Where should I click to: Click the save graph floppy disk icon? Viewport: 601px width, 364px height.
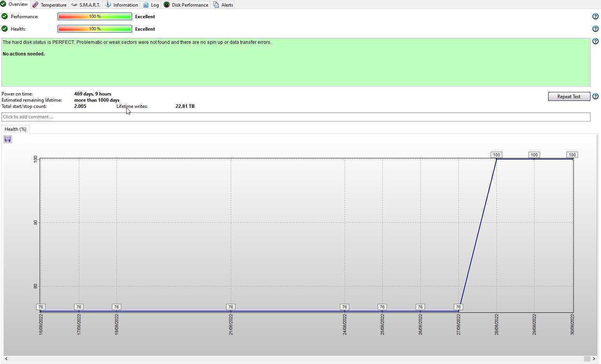pyautogui.click(x=8, y=139)
